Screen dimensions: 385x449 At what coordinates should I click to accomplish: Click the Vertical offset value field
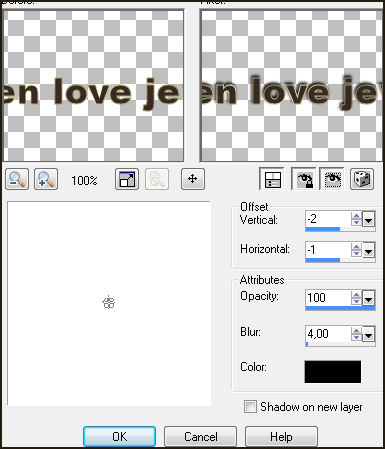point(328,219)
